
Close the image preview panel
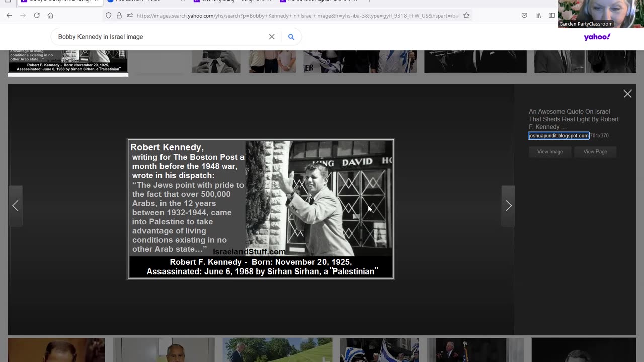[x=627, y=94]
